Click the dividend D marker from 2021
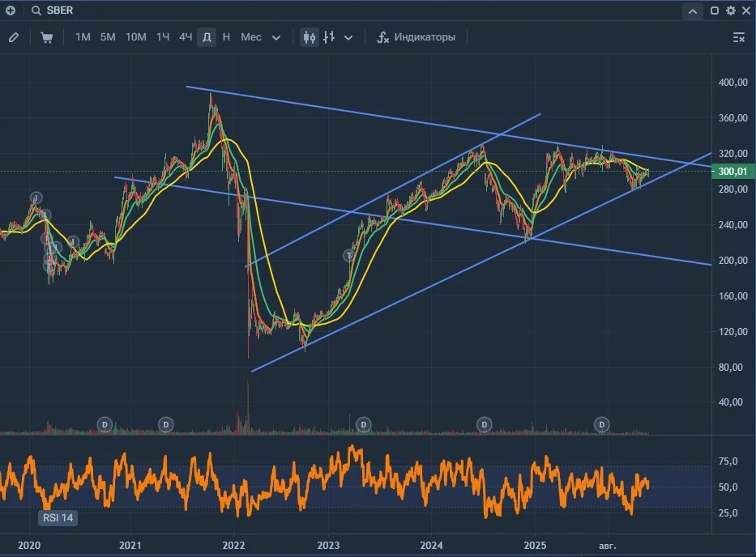 pos(166,424)
